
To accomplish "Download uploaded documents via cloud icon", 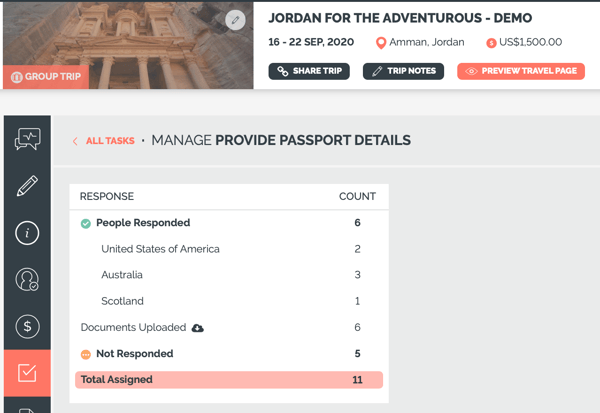I will pos(197,328).
